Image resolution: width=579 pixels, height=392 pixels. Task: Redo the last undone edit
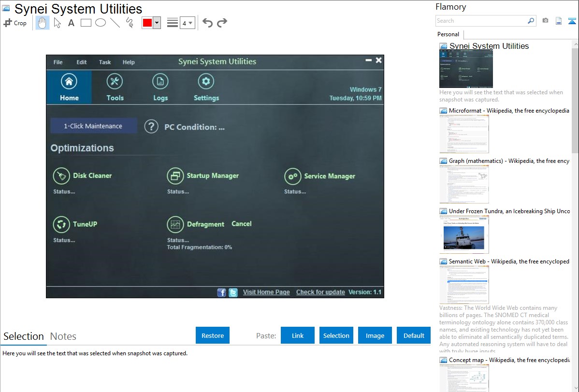[222, 23]
